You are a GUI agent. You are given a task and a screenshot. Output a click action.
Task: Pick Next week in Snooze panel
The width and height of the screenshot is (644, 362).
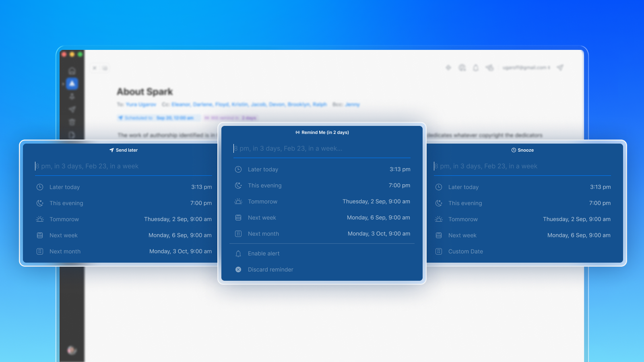tap(522, 235)
